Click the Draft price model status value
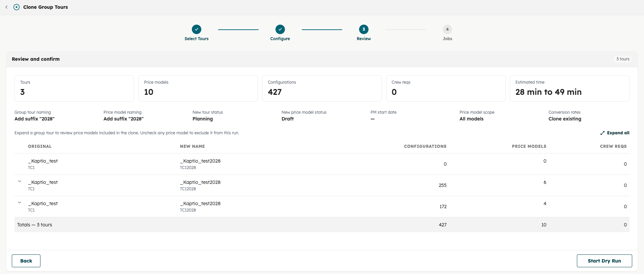Viewport: 644px width, 274px height. [x=288, y=119]
